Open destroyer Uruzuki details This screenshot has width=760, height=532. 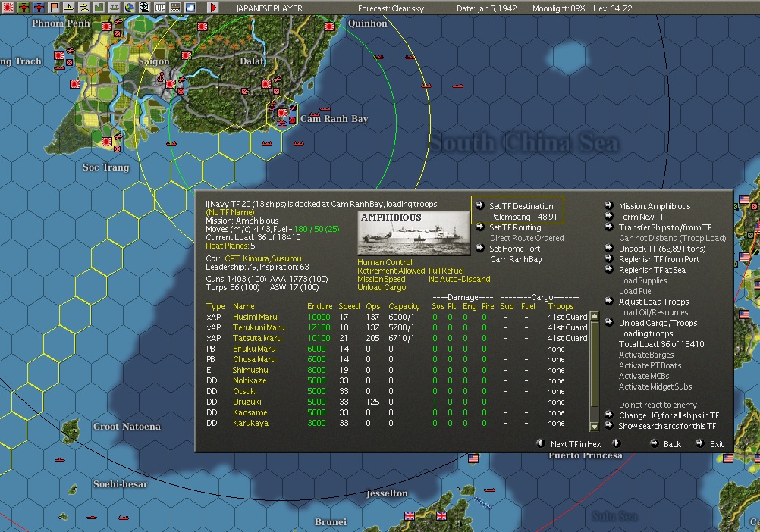click(x=247, y=402)
